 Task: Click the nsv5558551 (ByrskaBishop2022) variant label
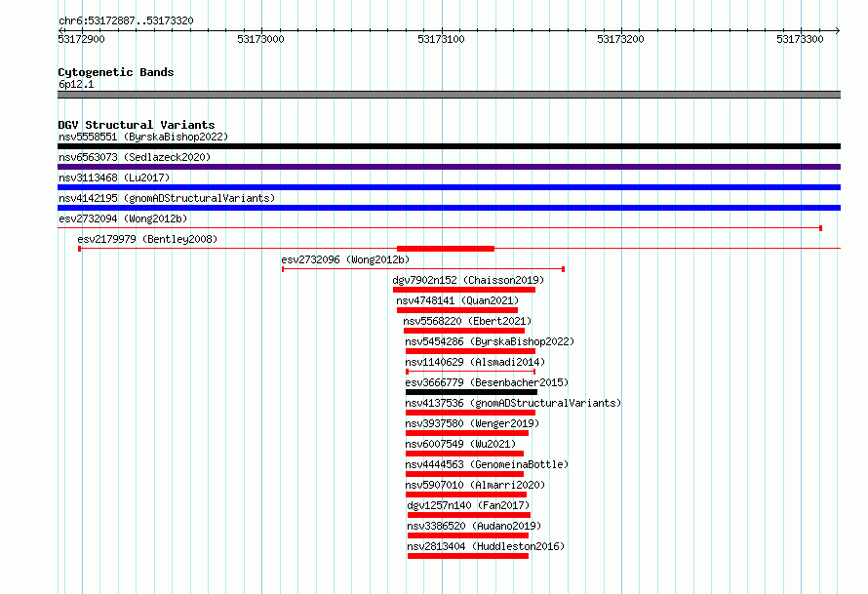pos(143,137)
